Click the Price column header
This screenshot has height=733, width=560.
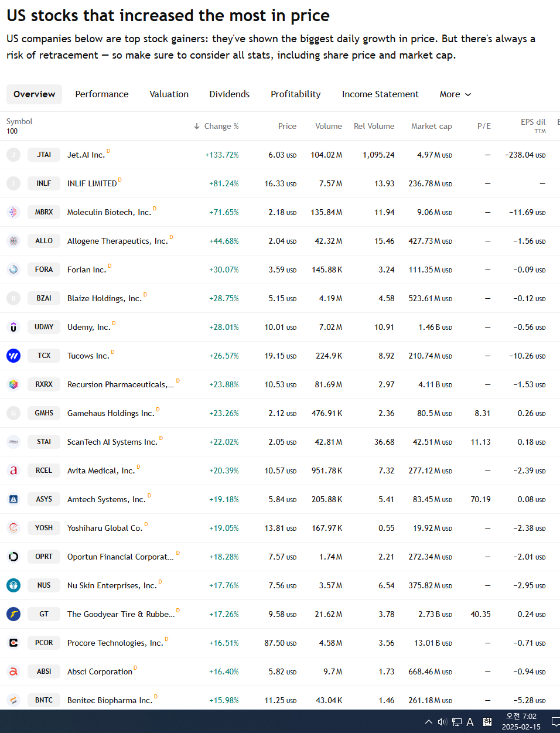click(x=287, y=126)
